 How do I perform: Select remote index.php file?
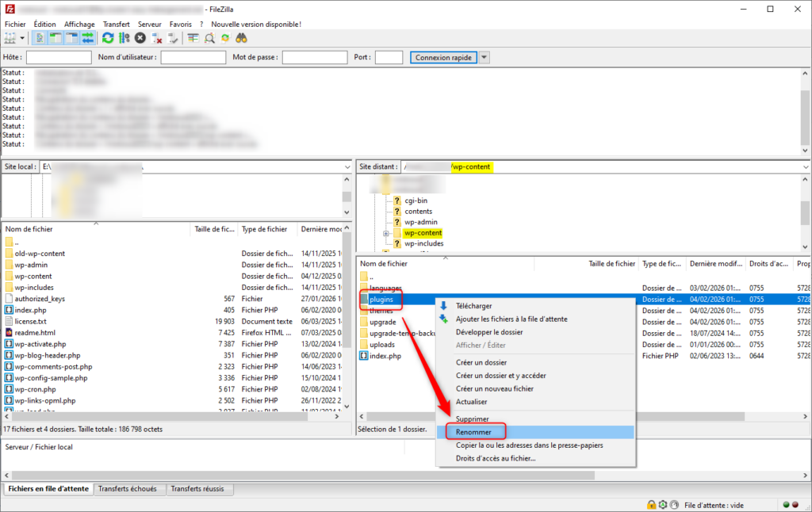[385, 356]
